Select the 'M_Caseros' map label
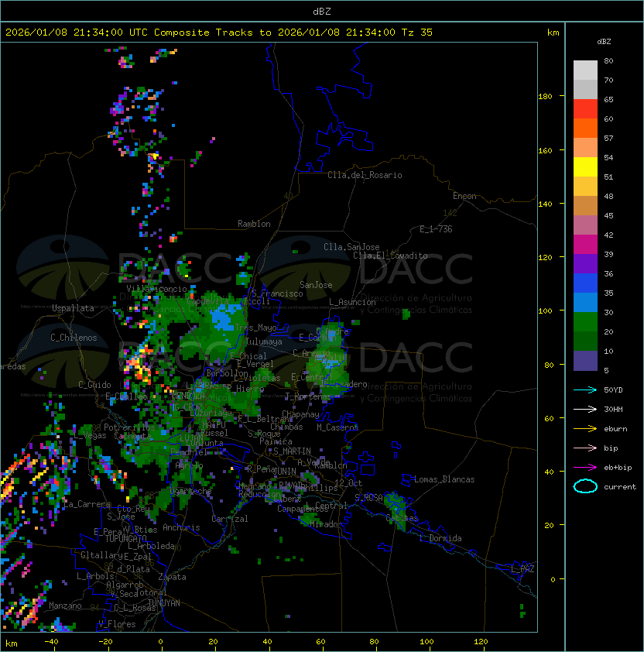Screen dimensions: 644x652 pos(337,427)
